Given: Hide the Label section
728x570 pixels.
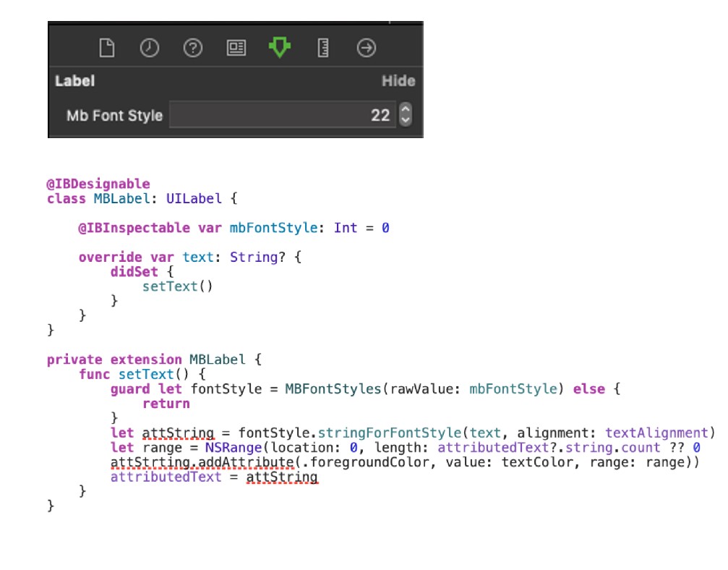Looking at the screenshot, I should click(x=398, y=81).
